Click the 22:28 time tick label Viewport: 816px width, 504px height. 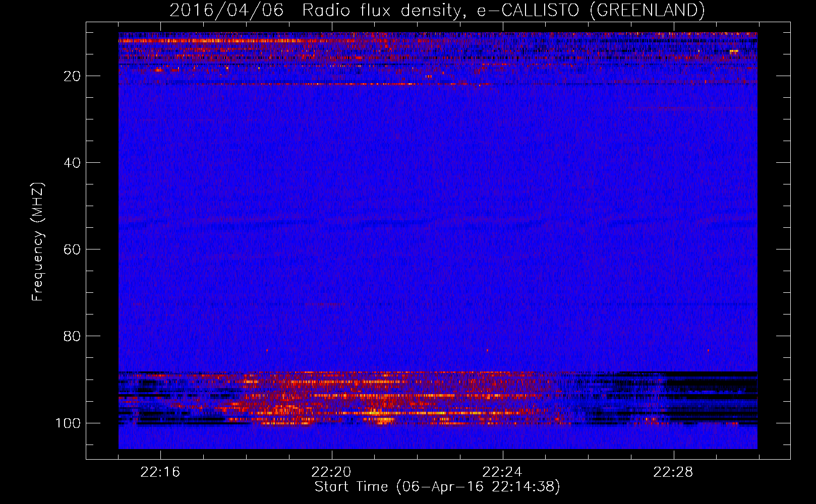pyautogui.click(x=673, y=472)
